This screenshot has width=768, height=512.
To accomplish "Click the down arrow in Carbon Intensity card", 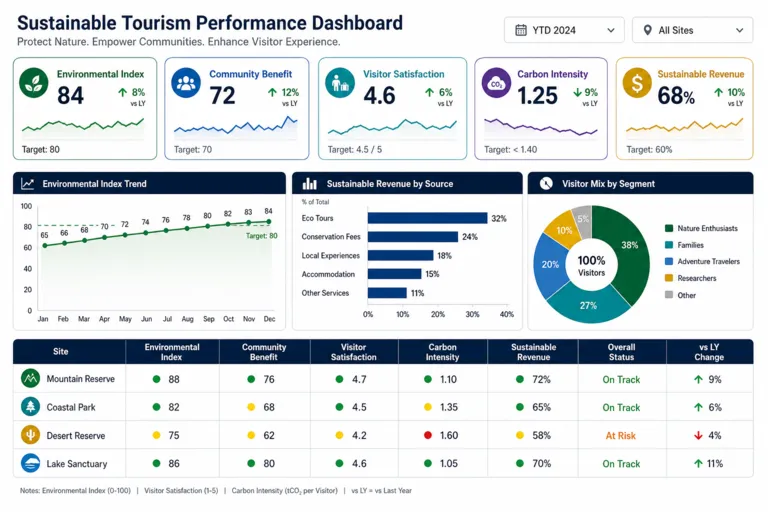I will pos(577,92).
